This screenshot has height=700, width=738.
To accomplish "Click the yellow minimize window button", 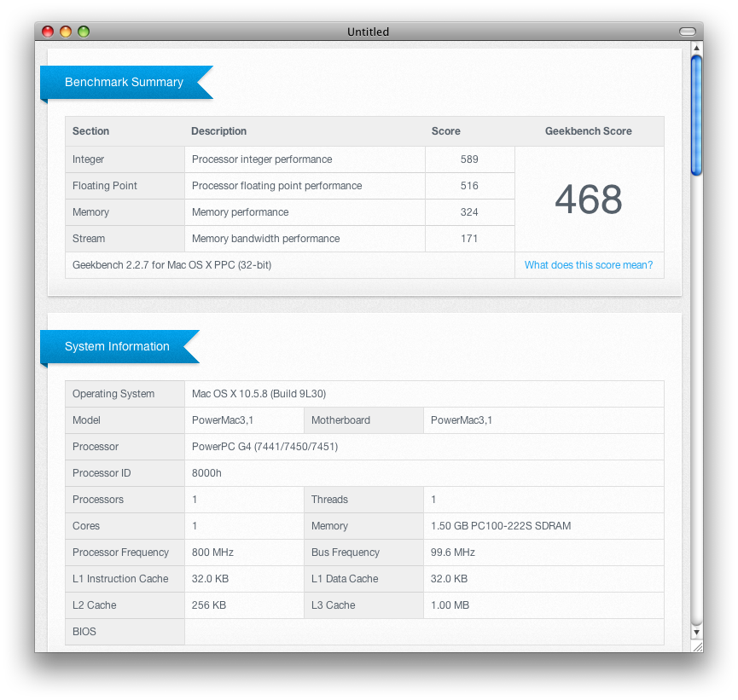I will 66,32.
